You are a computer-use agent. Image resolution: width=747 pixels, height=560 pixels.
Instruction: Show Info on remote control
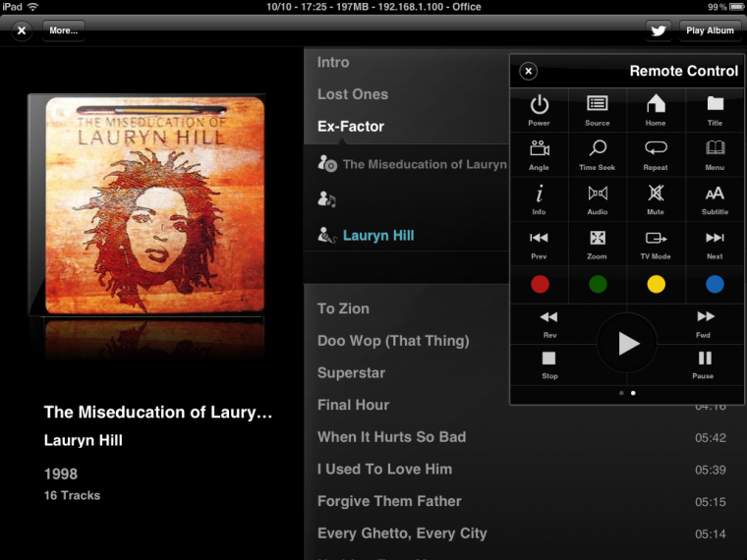click(539, 199)
